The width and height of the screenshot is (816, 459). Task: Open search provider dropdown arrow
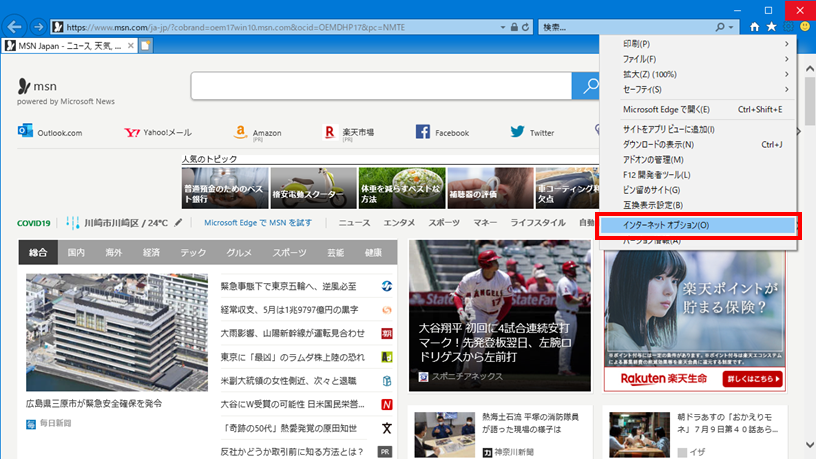pyautogui.click(x=731, y=27)
